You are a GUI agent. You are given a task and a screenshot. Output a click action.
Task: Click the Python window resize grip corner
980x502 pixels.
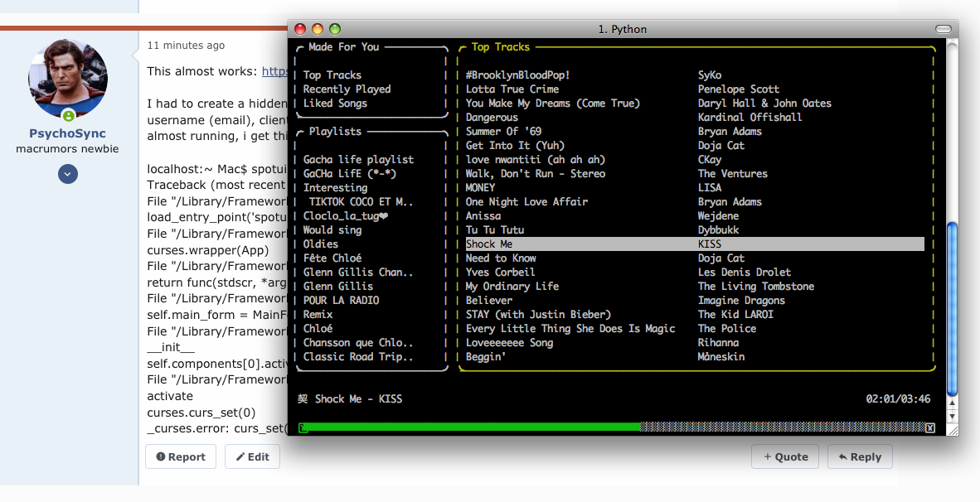click(952, 430)
